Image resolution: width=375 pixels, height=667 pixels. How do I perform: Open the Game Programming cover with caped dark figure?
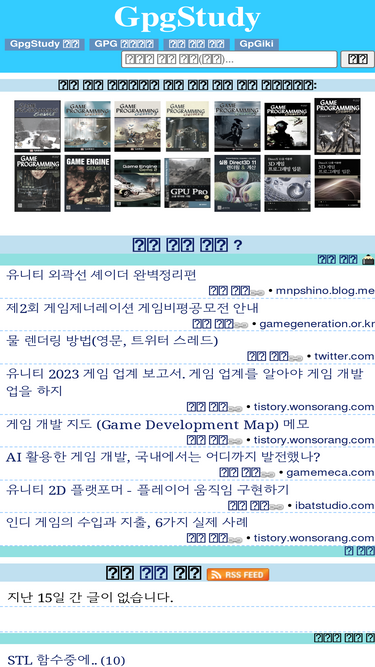tap(237, 126)
